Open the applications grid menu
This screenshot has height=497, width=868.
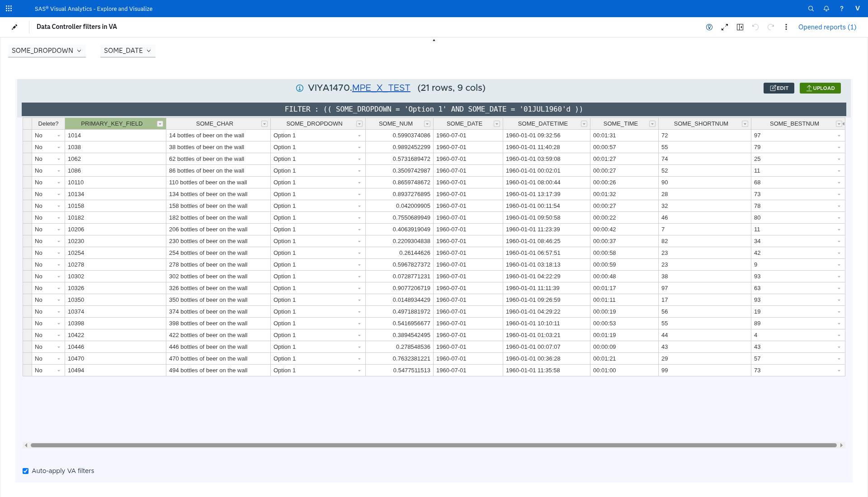click(9, 9)
